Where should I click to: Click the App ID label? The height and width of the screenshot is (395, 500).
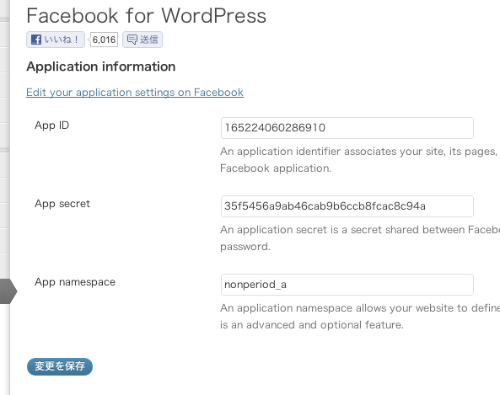click(52, 126)
